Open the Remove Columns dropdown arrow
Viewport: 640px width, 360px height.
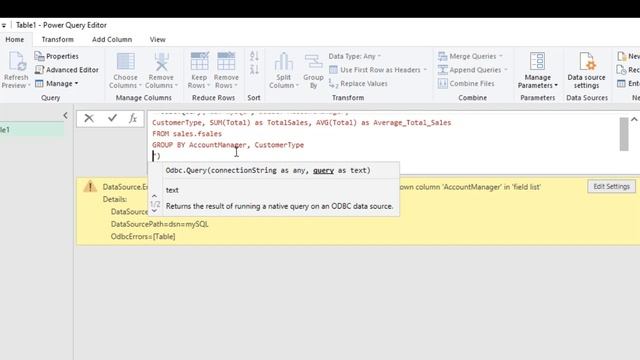click(176, 85)
